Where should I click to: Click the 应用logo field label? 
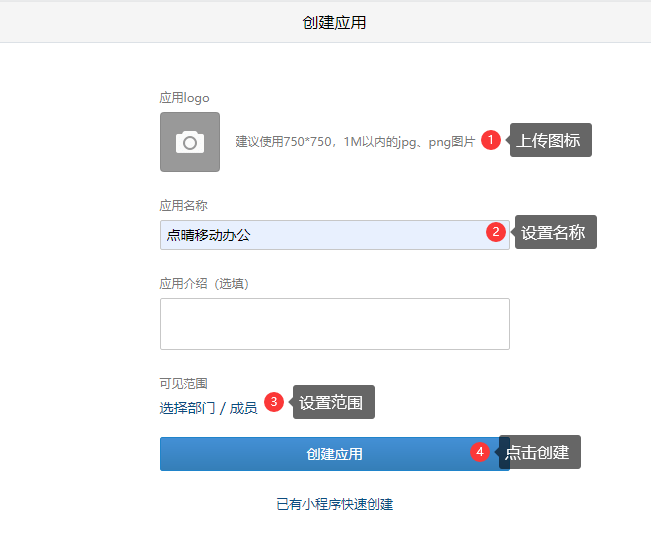pos(184,98)
